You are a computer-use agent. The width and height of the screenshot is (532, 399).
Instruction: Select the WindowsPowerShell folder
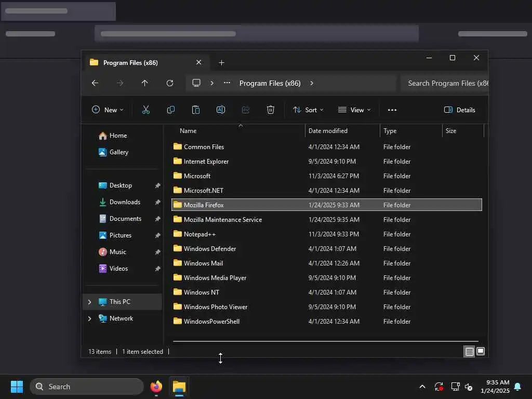coord(327,322)
